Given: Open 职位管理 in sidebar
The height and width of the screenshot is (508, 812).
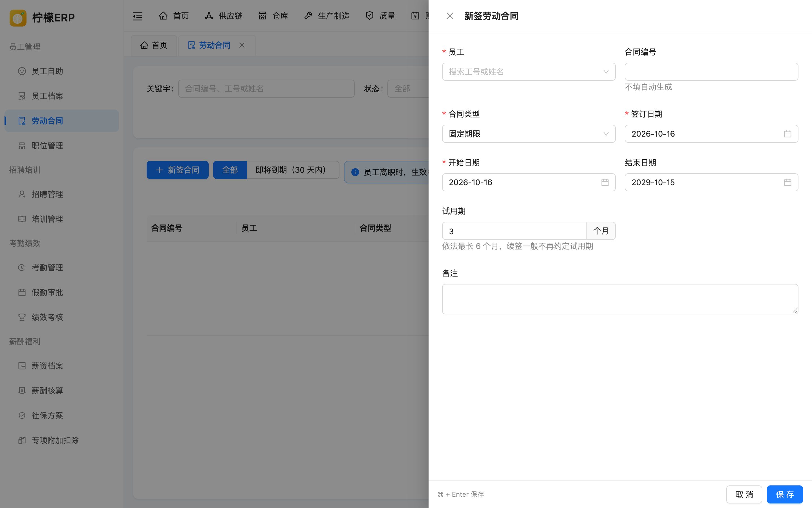Looking at the screenshot, I should point(62,146).
